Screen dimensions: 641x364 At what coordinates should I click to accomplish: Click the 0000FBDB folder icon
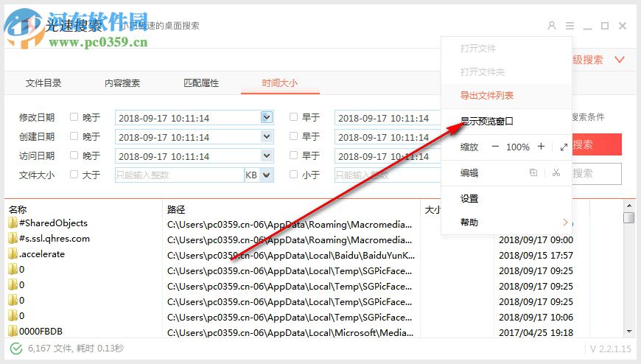click(13, 331)
